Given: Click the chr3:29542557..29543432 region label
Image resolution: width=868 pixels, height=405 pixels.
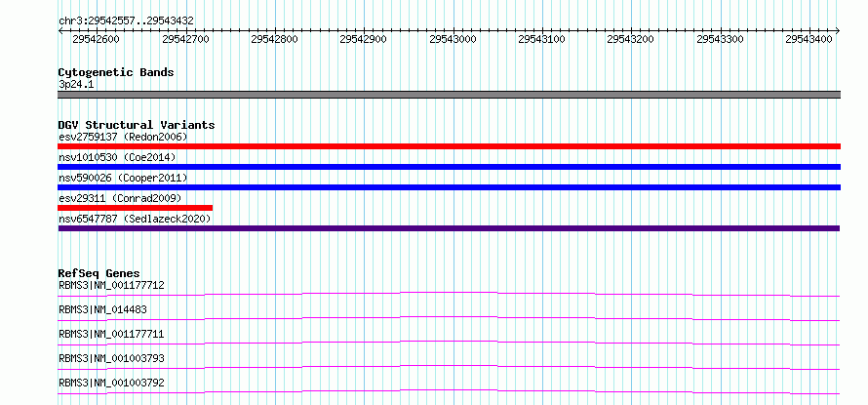Looking at the screenshot, I should tap(126, 21).
